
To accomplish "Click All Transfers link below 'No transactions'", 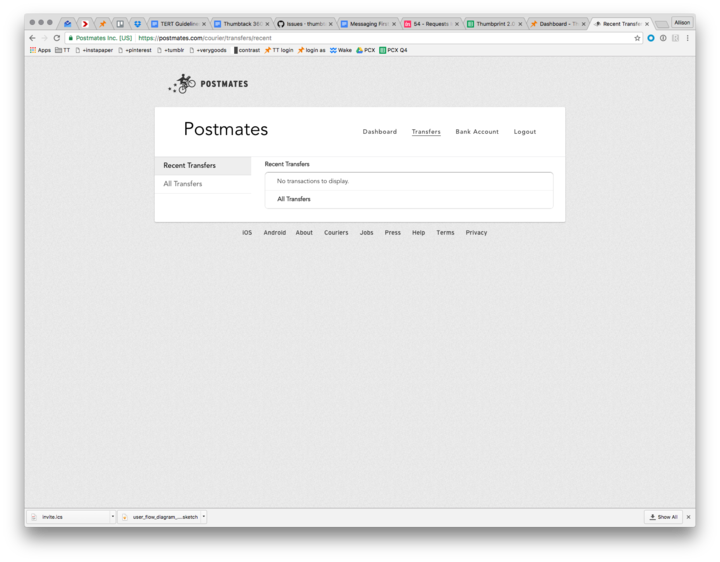I will (x=294, y=199).
